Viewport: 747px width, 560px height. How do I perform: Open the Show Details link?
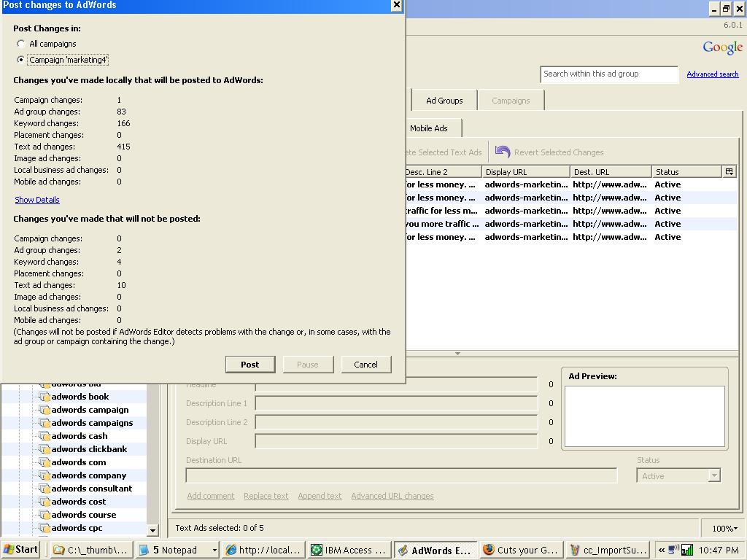37,200
